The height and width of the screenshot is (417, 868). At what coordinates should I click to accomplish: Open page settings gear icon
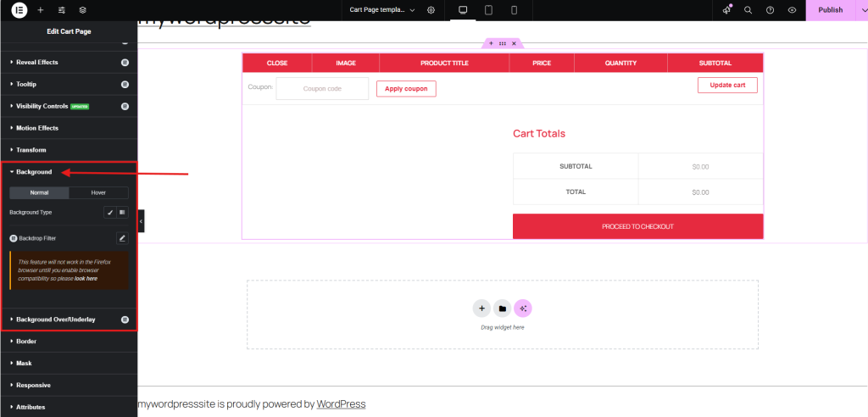pyautogui.click(x=431, y=10)
